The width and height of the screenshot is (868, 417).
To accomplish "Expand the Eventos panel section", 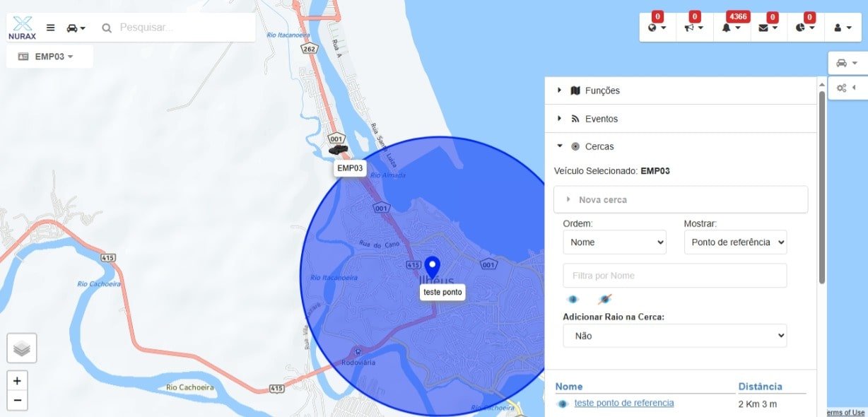I will coord(601,119).
